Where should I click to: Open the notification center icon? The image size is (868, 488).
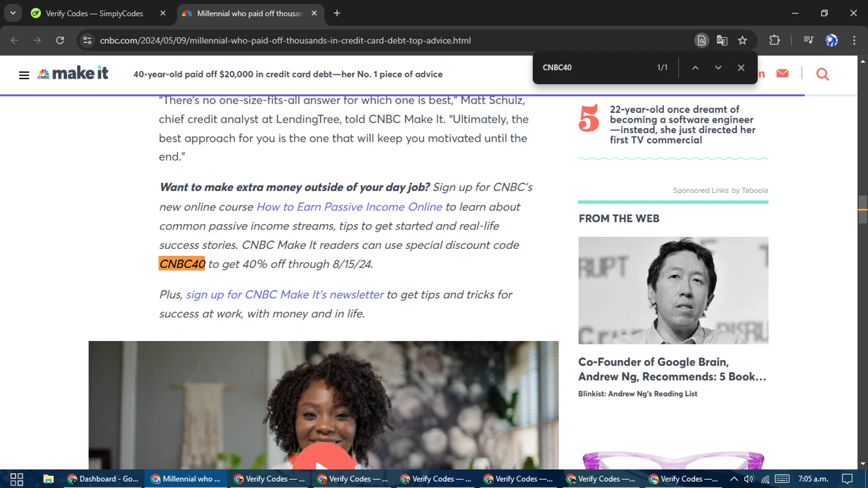coord(847,479)
